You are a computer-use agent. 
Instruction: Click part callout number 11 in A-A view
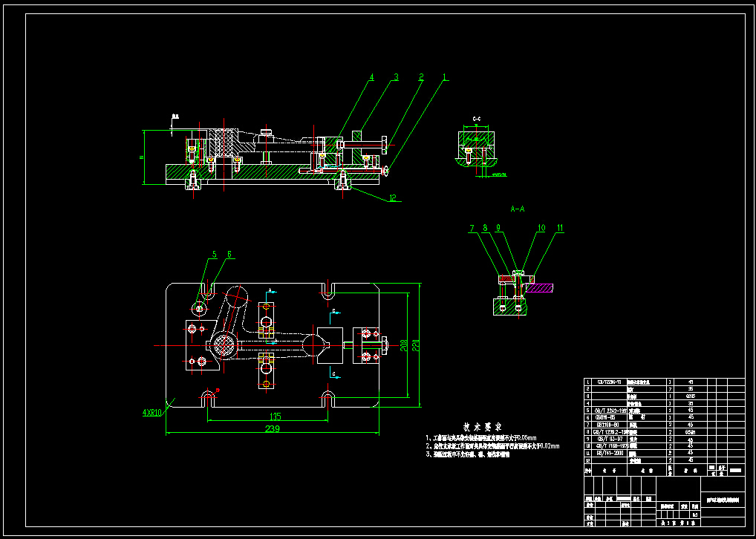pos(559,228)
